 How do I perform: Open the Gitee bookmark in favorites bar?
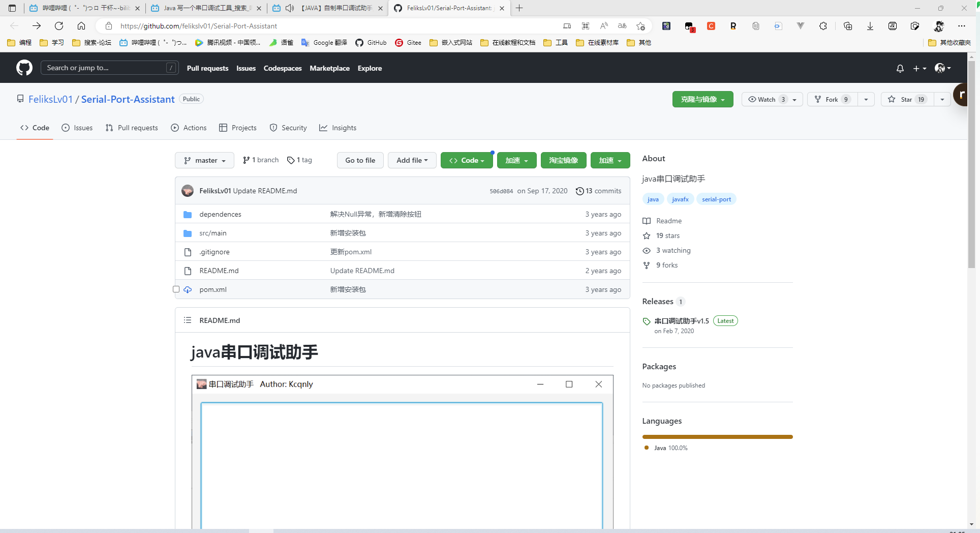408,43
